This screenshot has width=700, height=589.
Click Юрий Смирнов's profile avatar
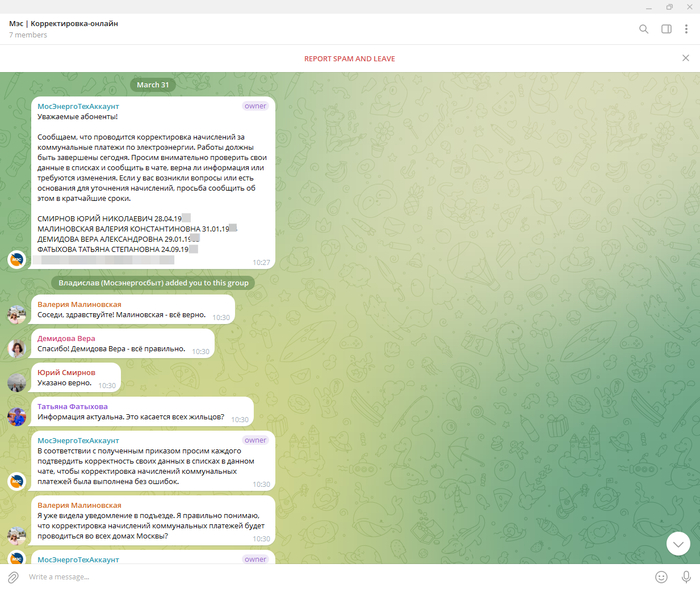point(17,383)
